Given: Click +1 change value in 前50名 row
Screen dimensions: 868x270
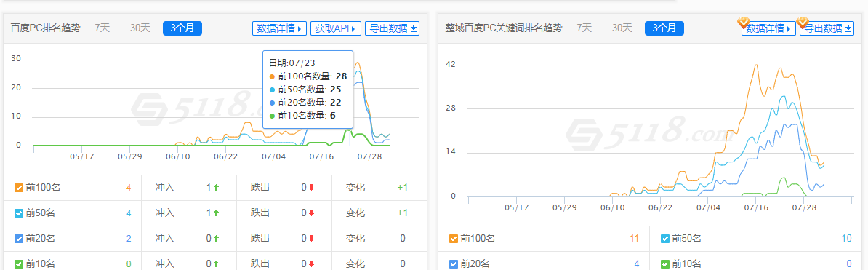Looking at the screenshot, I should coord(403,213).
